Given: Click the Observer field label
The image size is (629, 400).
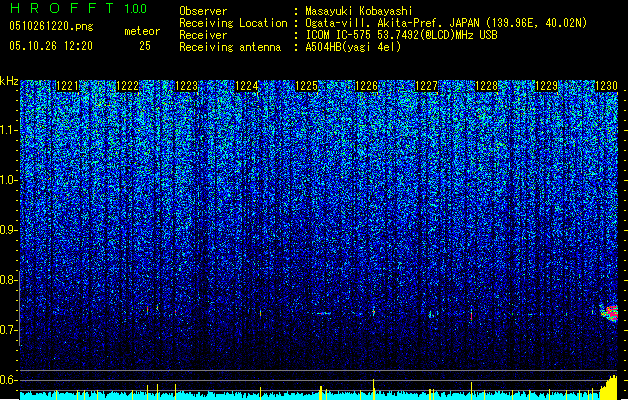Looking at the screenshot, I should (203, 11).
